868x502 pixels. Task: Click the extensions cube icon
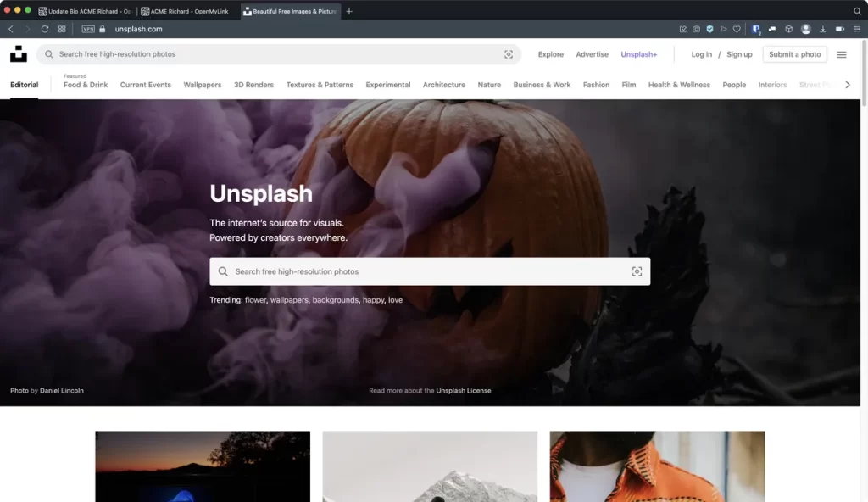pos(789,29)
